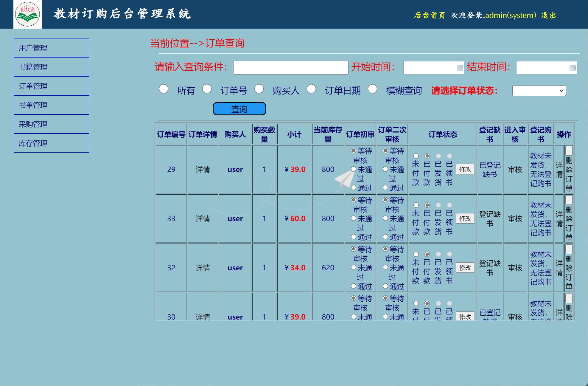
Task: Click the query condition input field
Action: [290, 68]
